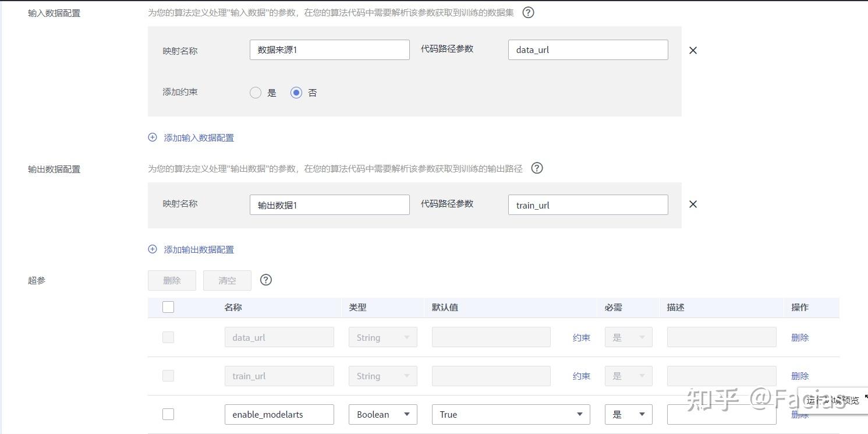The width and height of the screenshot is (868, 434).
Task: Expand the default value dropdown showing True
Action: coord(511,414)
